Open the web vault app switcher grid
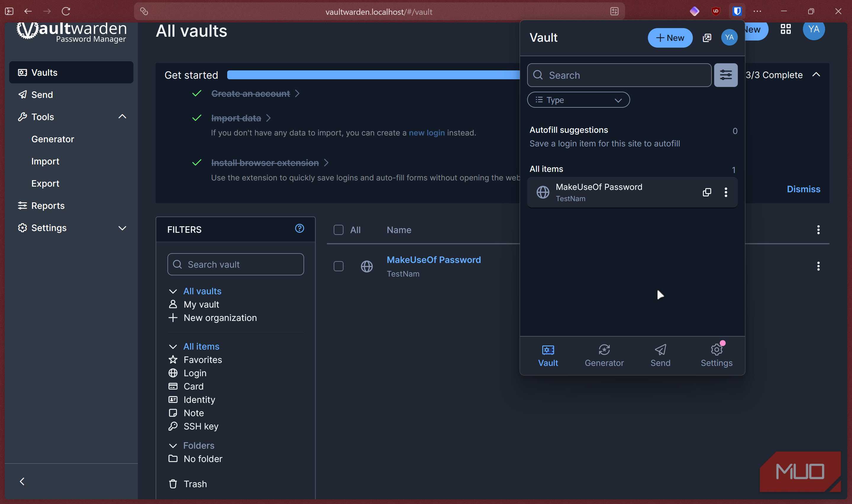852x504 pixels. (785, 29)
